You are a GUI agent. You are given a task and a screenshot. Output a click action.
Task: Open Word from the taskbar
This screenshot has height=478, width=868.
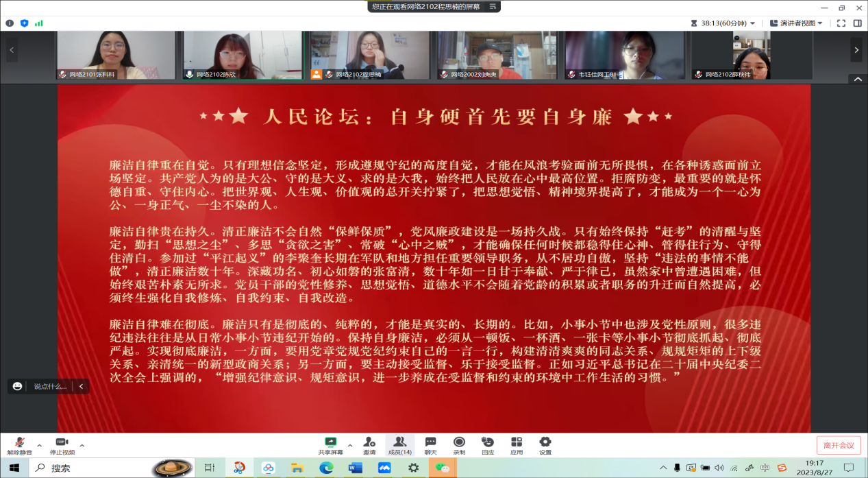(355, 468)
